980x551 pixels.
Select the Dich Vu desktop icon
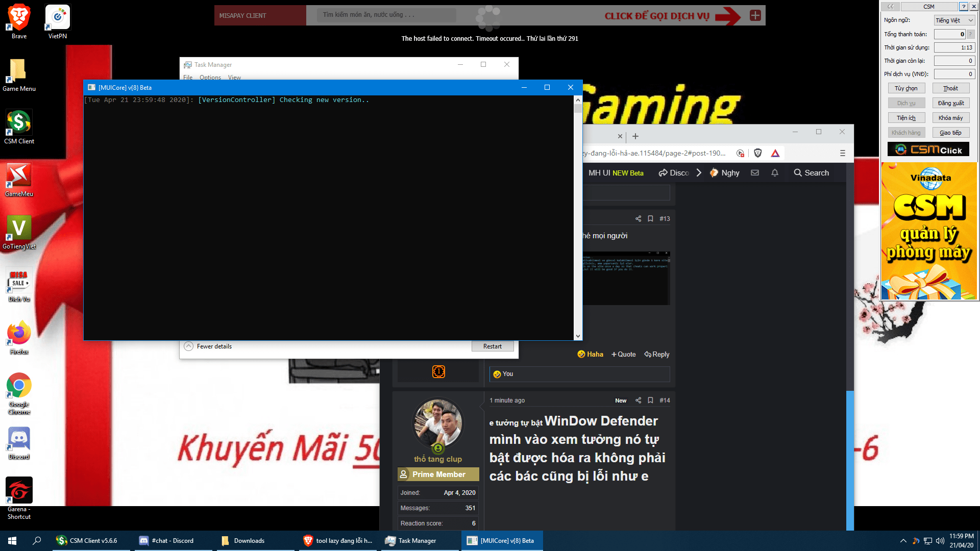tap(19, 285)
